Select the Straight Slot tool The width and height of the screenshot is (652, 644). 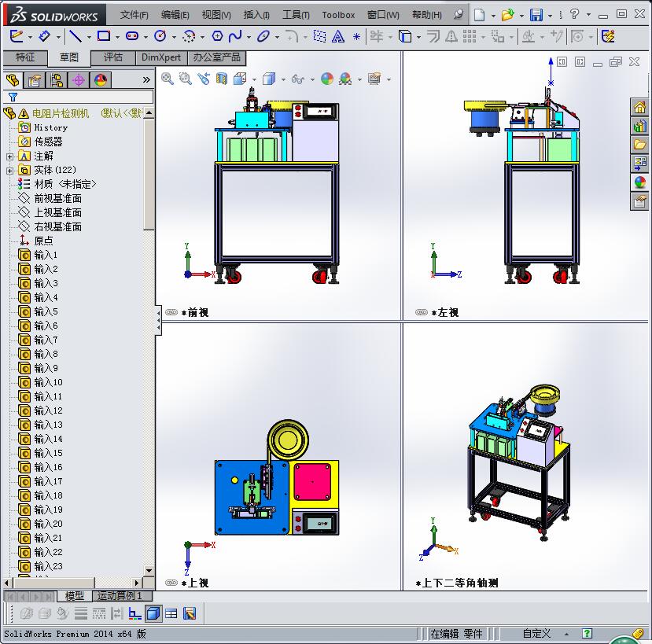132,37
